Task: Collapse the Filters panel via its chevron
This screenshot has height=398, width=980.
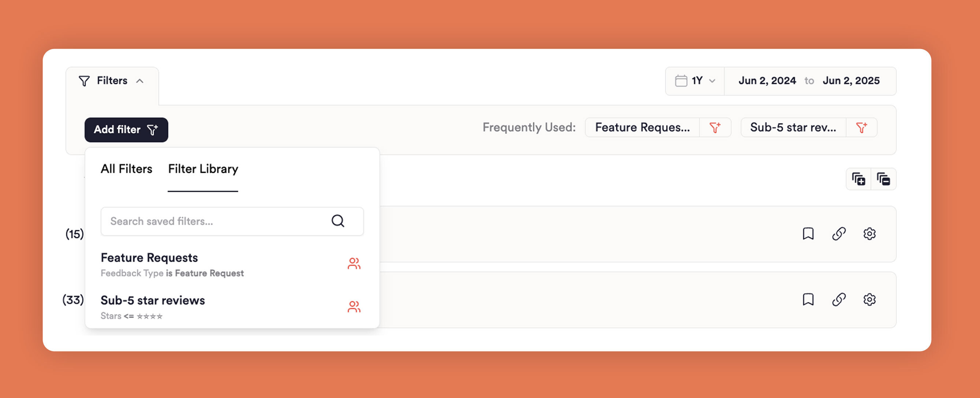Action: [140, 81]
